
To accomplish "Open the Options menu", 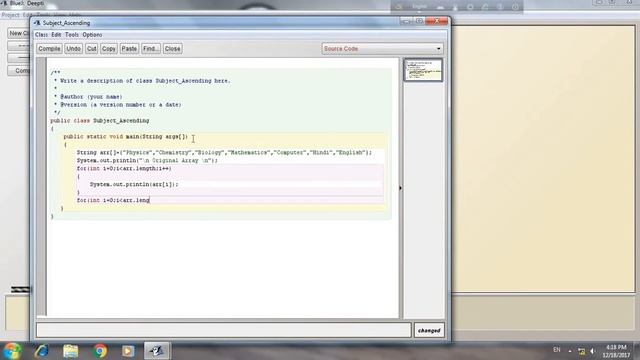I will [92, 35].
